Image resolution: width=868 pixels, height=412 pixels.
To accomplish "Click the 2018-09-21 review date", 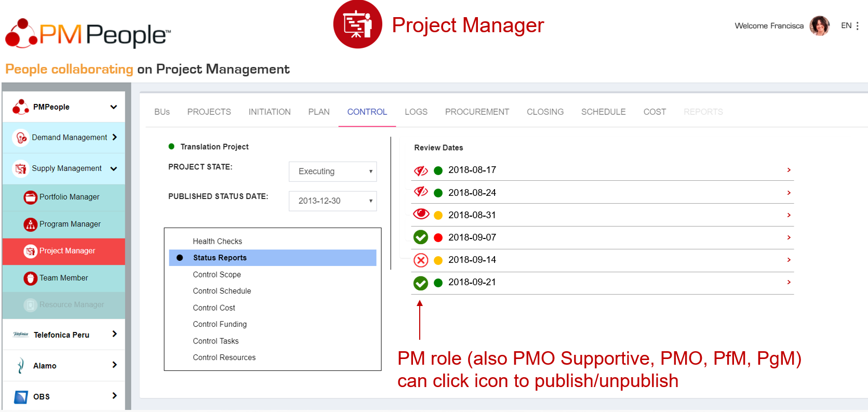I will 472,282.
